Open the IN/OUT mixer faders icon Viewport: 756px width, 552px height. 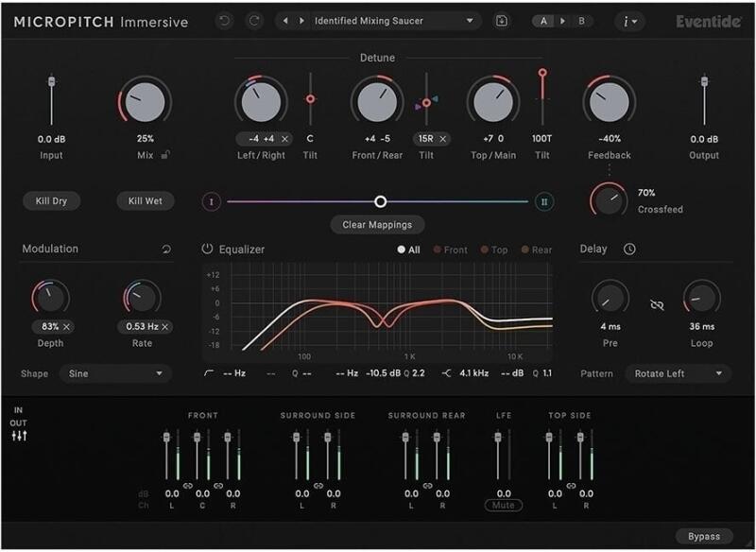click(x=19, y=437)
